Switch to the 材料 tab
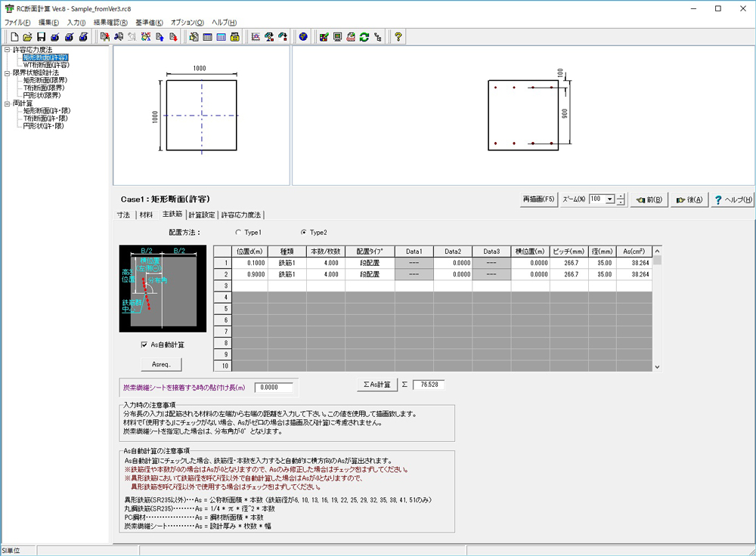 146,215
